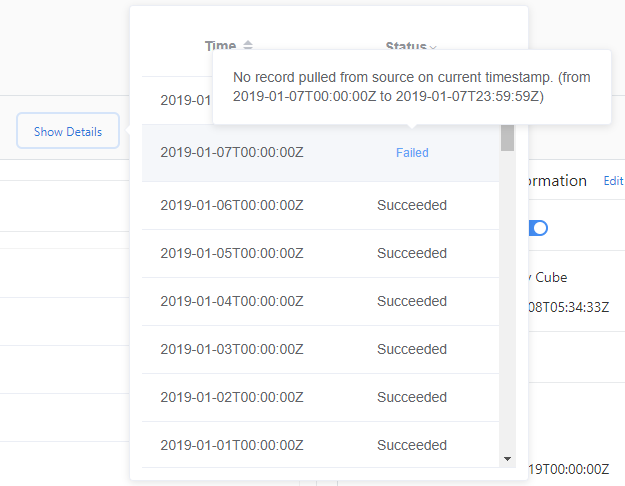625x486 pixels.
Task: Click the Failed status link
Action: 412,153
